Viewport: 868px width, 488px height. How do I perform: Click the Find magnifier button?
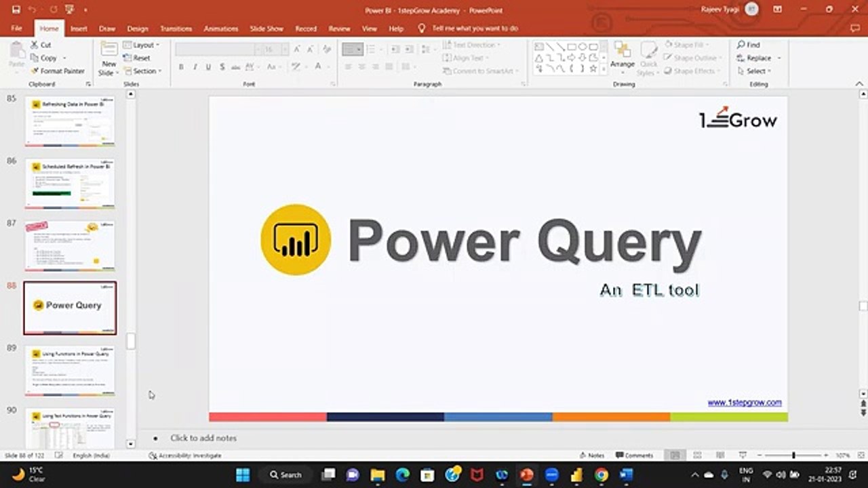point(749,45)
